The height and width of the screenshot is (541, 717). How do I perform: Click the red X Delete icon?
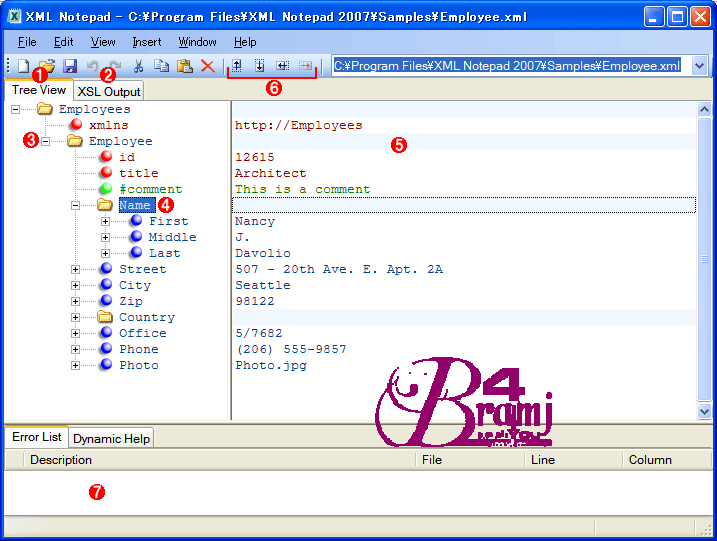(207, 66)
